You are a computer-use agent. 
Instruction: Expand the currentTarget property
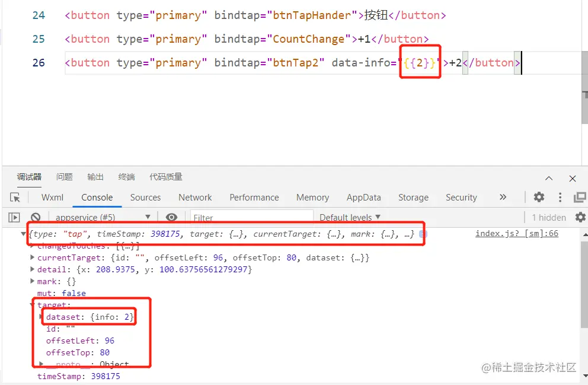[32, 257]
